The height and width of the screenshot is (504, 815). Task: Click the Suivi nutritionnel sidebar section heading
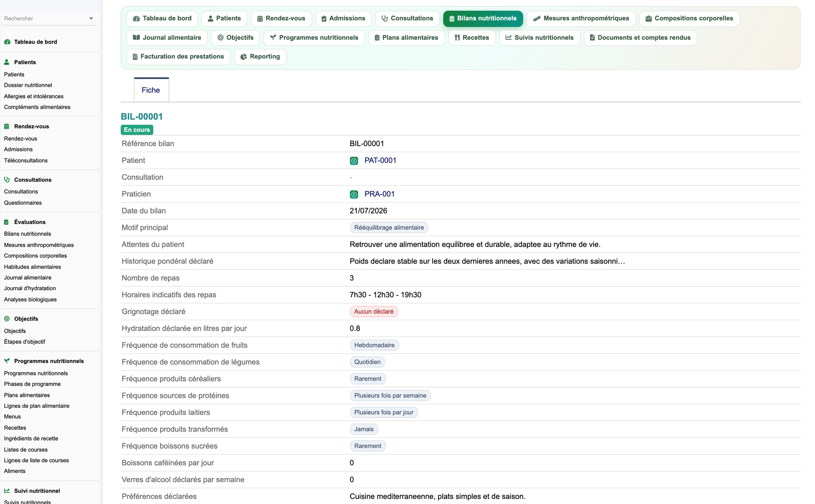[x=37, y=491]
